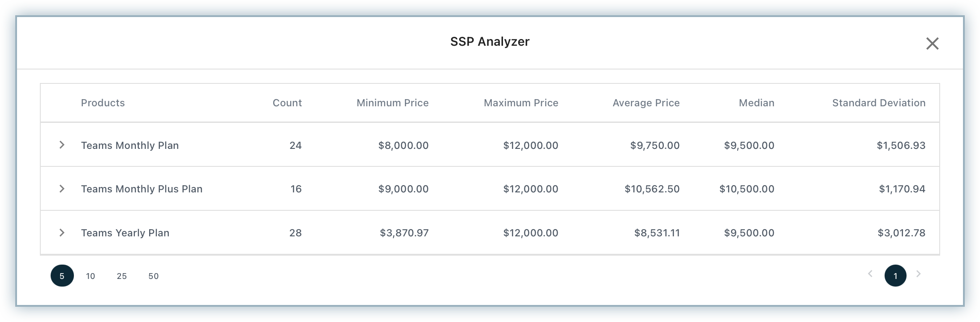Go to next page arrow
This screenshot has width=980, height=322.
click(x=919, y=274)
